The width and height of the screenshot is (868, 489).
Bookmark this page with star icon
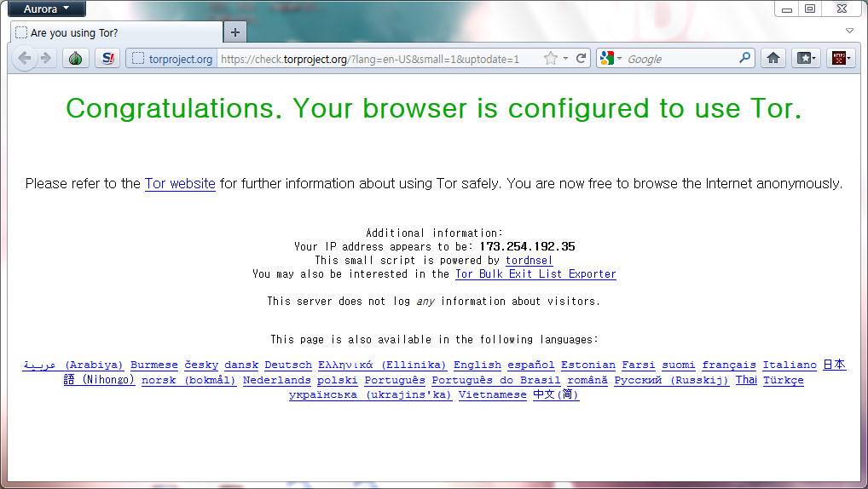(x=550, y=58)
